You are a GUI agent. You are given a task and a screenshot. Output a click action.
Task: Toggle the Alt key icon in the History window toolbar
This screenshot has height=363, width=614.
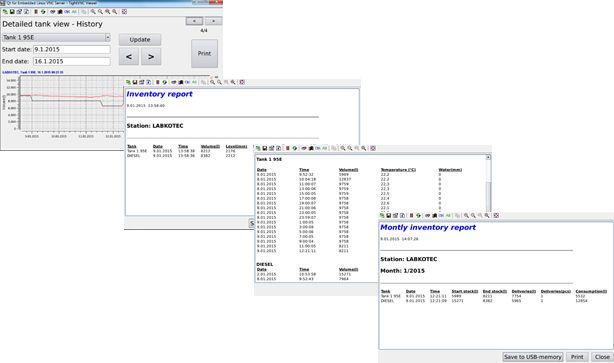[x=74, y=12]
